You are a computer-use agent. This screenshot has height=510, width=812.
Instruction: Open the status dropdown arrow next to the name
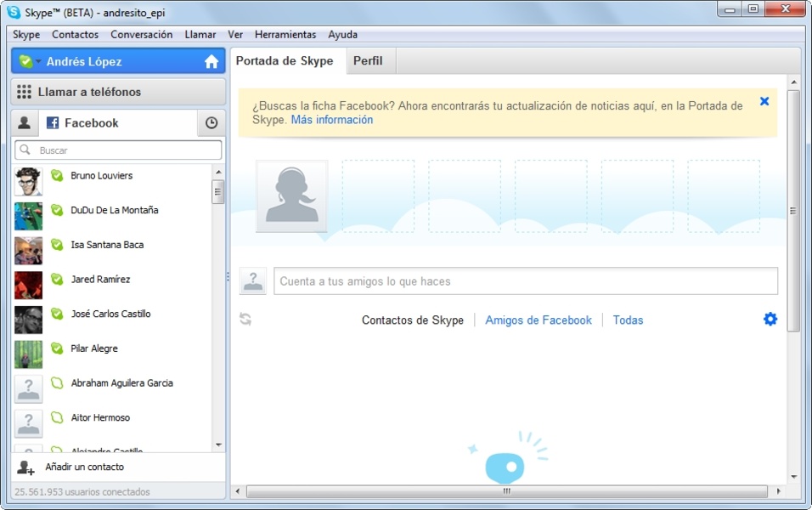(x=38, y=62)
